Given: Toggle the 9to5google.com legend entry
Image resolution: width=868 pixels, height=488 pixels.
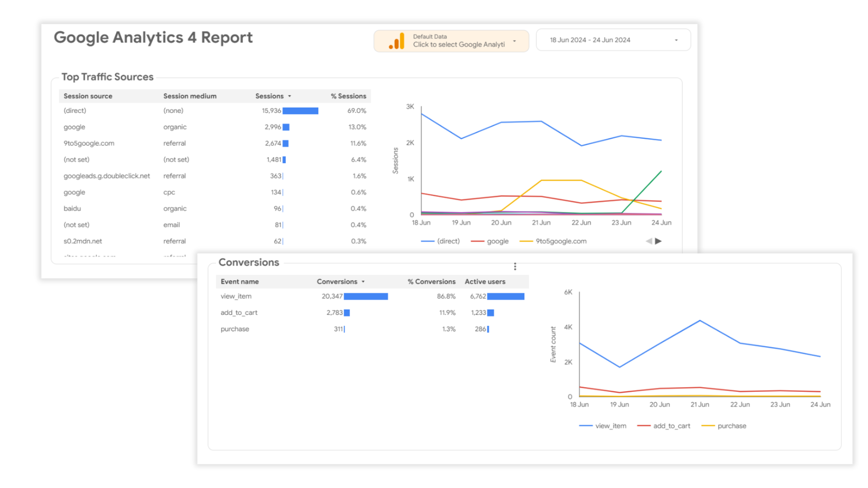Looking at the screenshot, I should [553, 241].
